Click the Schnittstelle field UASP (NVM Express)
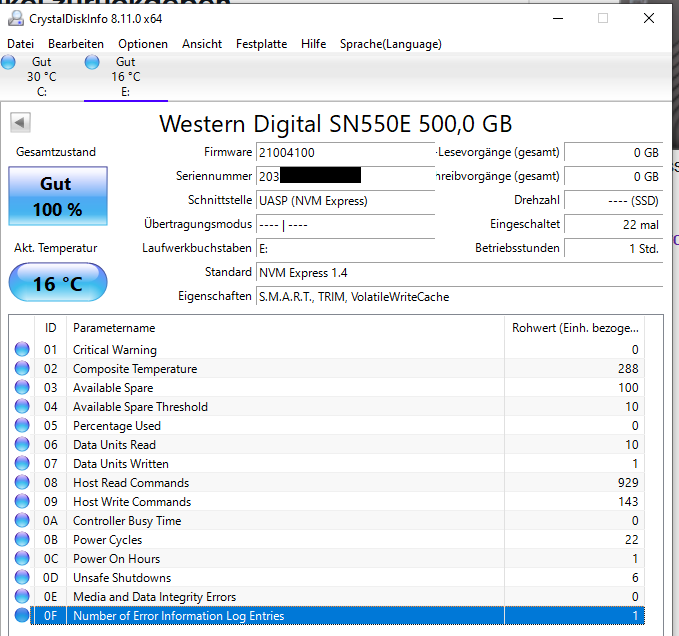Image resolution: width=679 pixels, height=636 pixels. 345,200
